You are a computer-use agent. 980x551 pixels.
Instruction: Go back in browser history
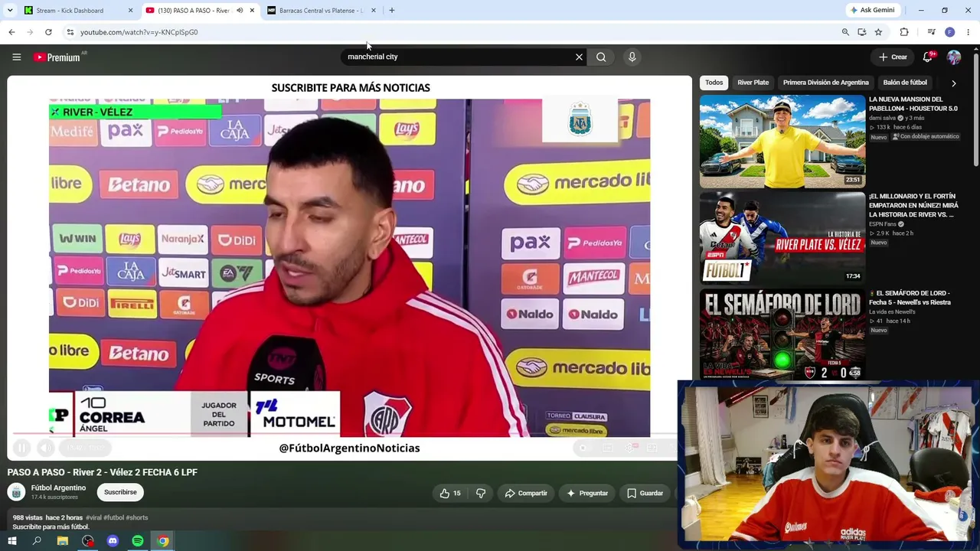point(11,32)
